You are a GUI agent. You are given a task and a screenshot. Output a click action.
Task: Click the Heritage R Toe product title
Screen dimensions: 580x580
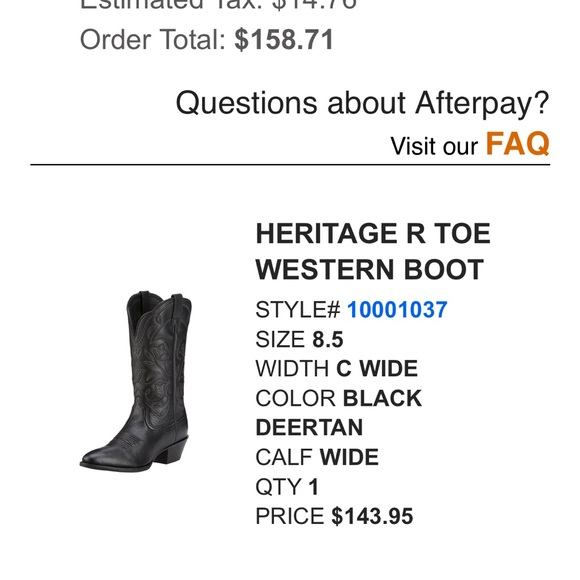pos(373,252)
